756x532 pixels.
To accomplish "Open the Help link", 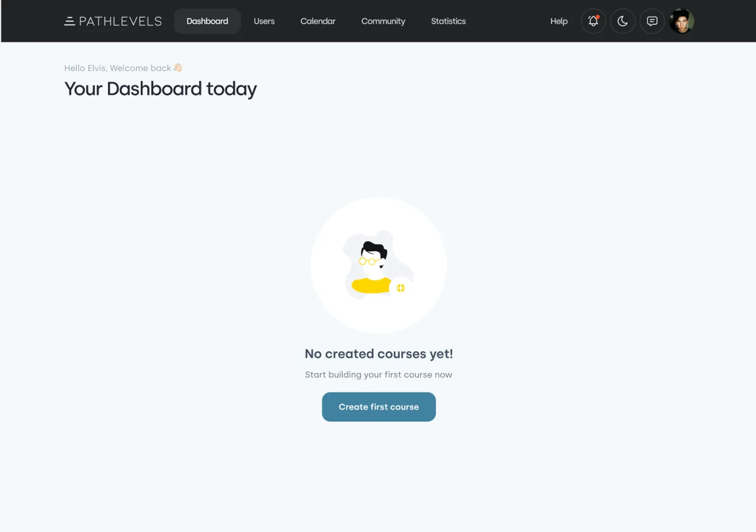I will 559,21.
